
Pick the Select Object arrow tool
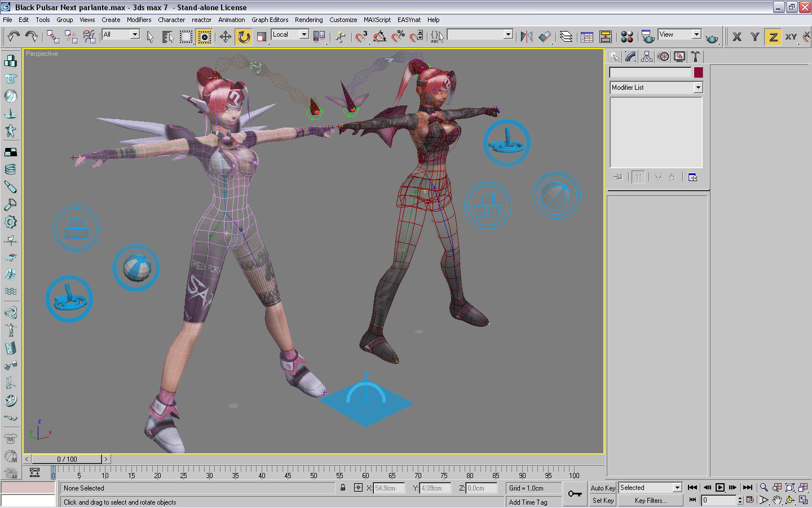(150, 37)
